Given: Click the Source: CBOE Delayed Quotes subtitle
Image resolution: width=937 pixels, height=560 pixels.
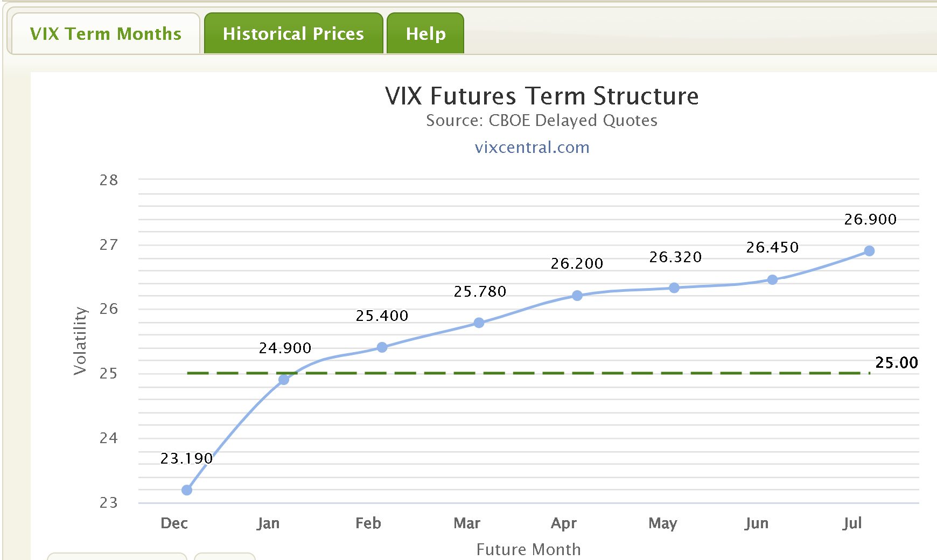Looking at the screenshot, I should click(x=542, y=120).
